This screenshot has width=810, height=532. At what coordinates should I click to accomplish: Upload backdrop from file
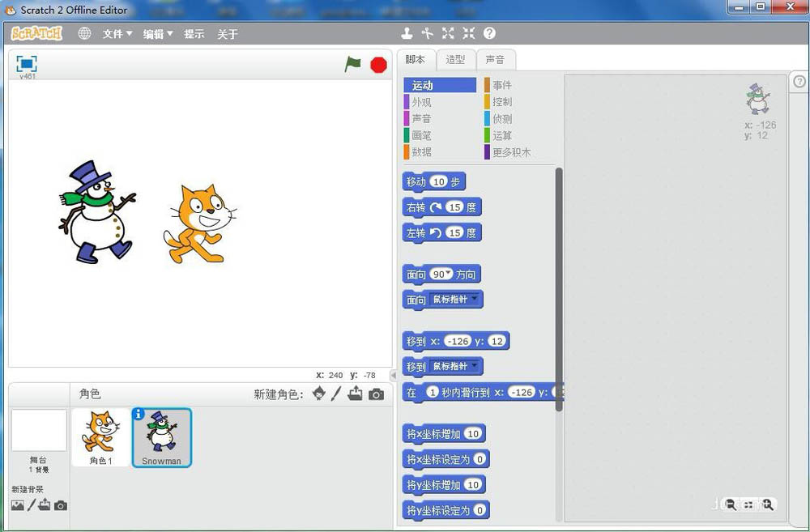[x=45, y=504]
